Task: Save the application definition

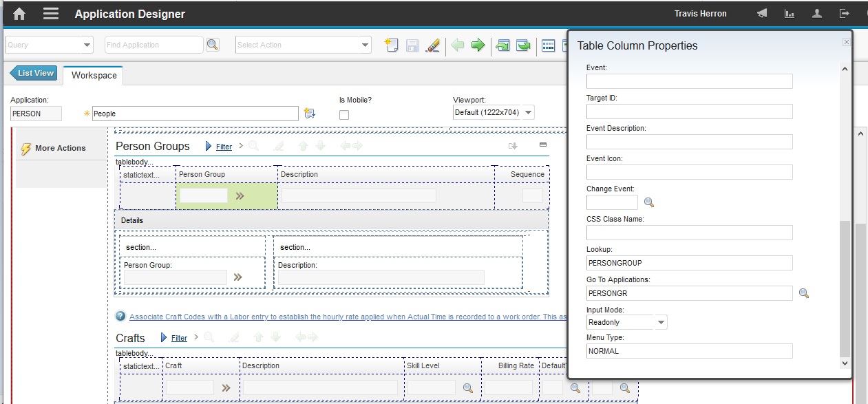Action: pos(412,45)
